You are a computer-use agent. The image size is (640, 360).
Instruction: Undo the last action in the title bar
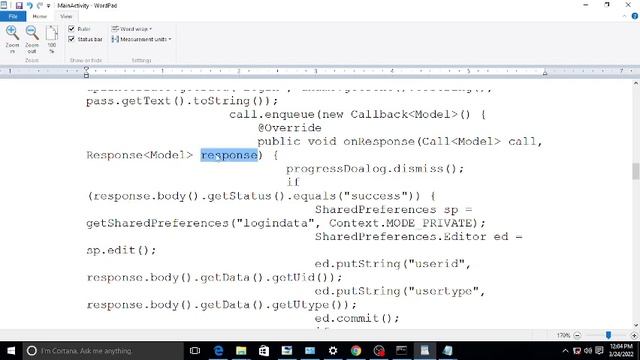click(x=29, y=5)
